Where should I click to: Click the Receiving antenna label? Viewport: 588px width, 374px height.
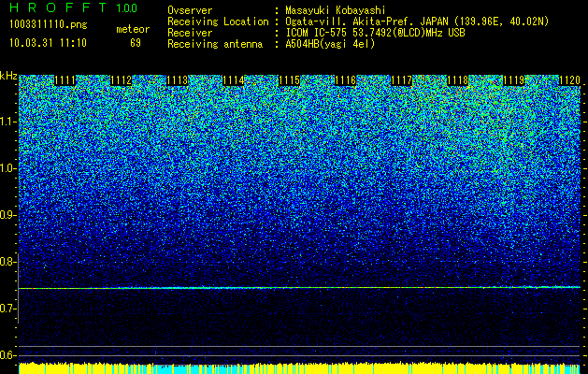[215, 44]
